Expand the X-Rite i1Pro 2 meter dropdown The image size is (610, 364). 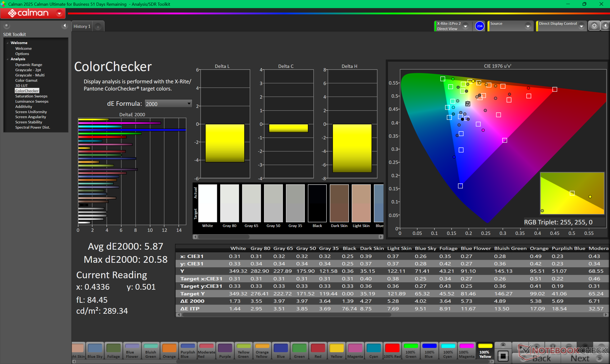coord(465,26)
